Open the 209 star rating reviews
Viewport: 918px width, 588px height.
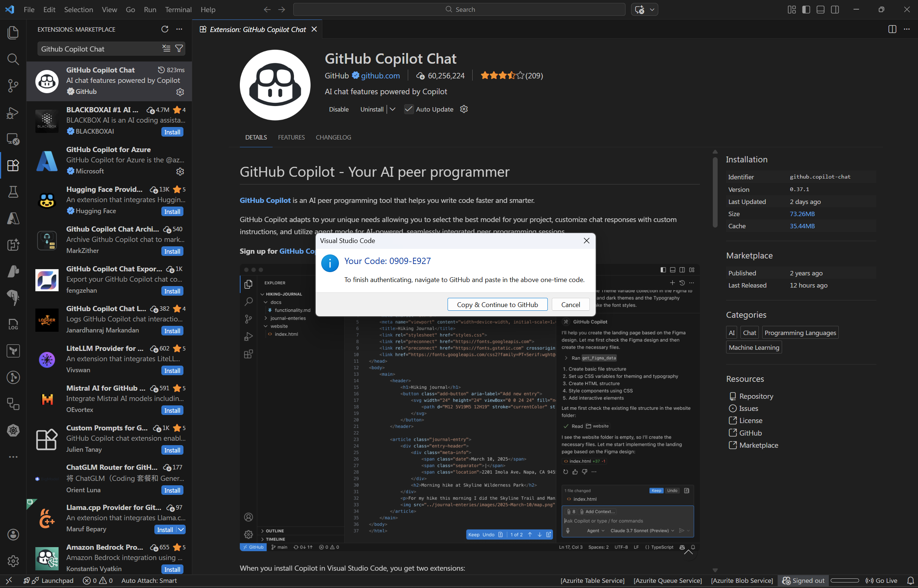(x=512, y=75)
